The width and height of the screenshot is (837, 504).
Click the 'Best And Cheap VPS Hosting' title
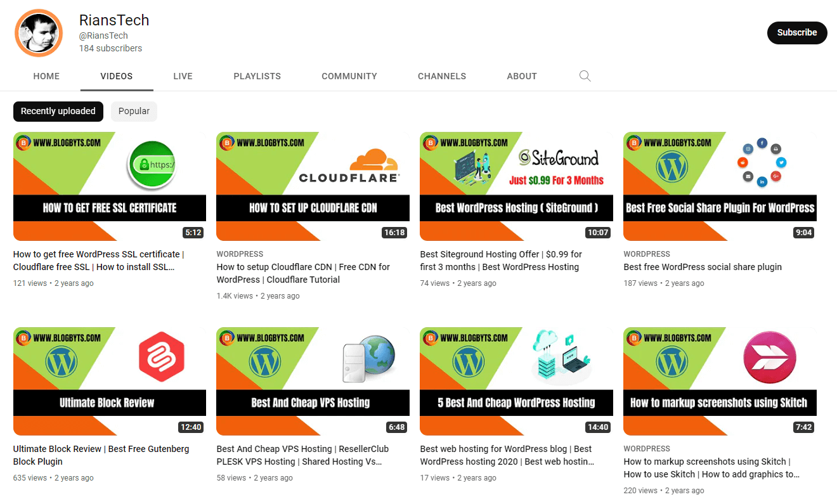(302, 455)
